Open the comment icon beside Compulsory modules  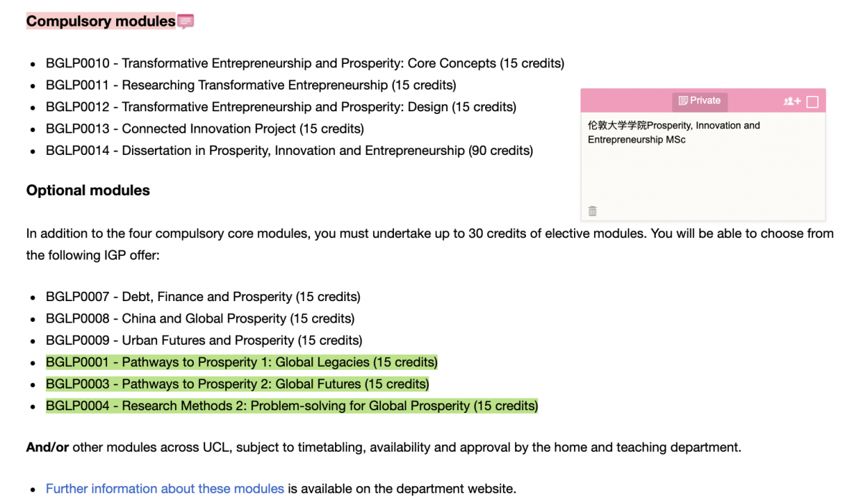tap(186, 22)
